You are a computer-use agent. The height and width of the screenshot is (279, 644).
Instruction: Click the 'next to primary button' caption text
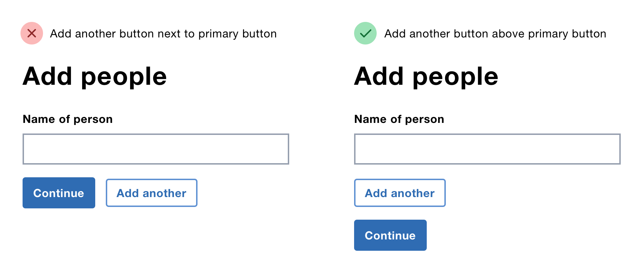click(x=163, y=34)
